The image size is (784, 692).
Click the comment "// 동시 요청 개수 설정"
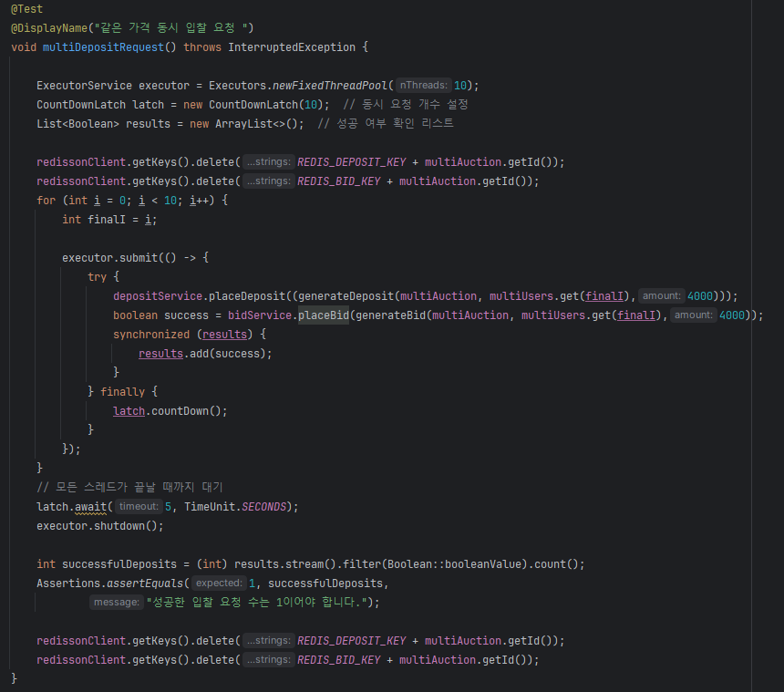[406, 105]
